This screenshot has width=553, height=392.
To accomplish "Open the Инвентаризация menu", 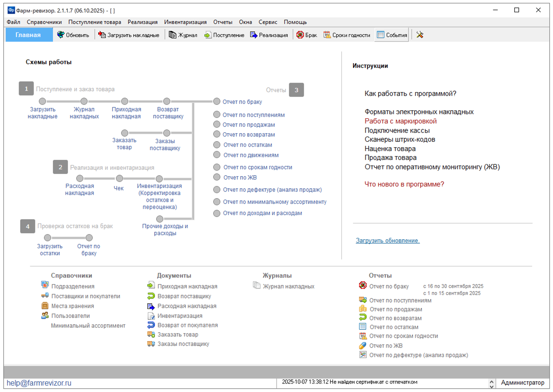I will pos(185,22).
